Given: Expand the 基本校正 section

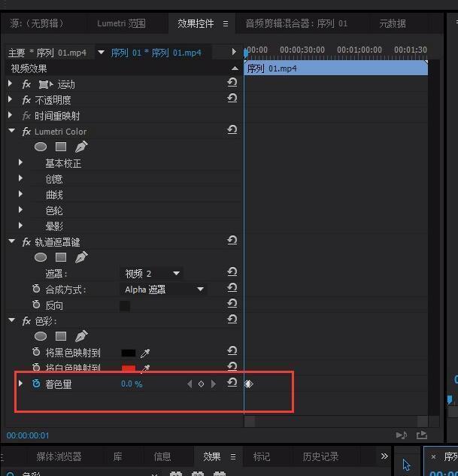Looking at the screenshot, I should (20, 162).
